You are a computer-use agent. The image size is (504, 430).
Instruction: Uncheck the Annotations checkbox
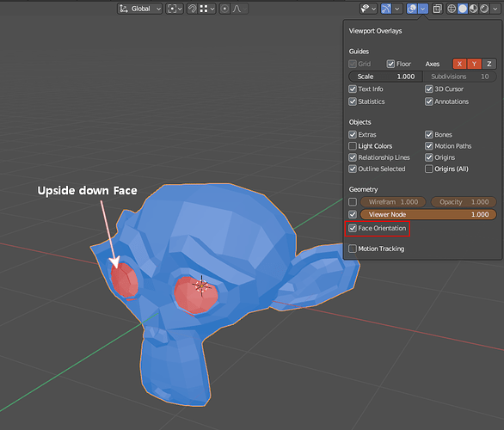pyautogui.click(x=429, y=101)
